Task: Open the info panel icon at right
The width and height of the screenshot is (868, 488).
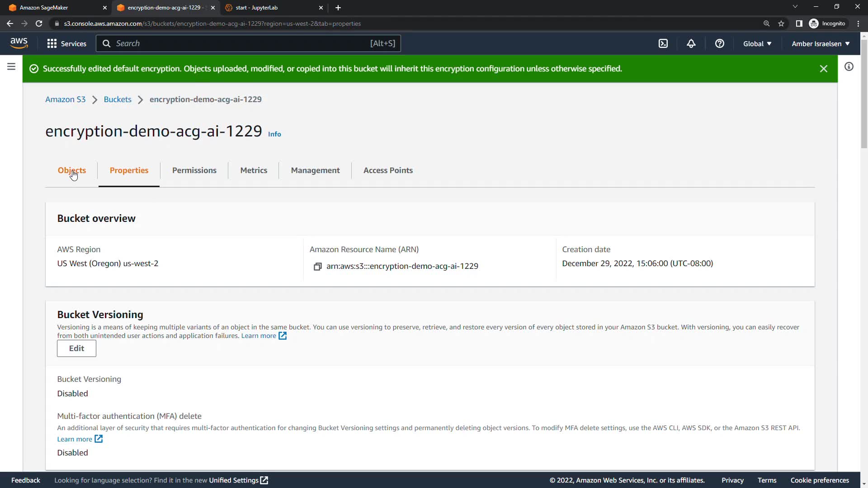Action: [849, 67]
